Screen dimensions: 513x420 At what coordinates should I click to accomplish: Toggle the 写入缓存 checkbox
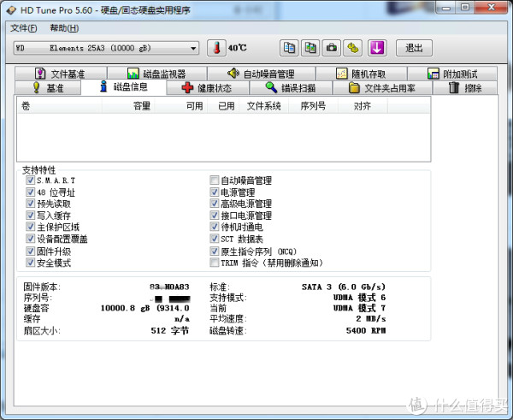click(x=31, y=215)
